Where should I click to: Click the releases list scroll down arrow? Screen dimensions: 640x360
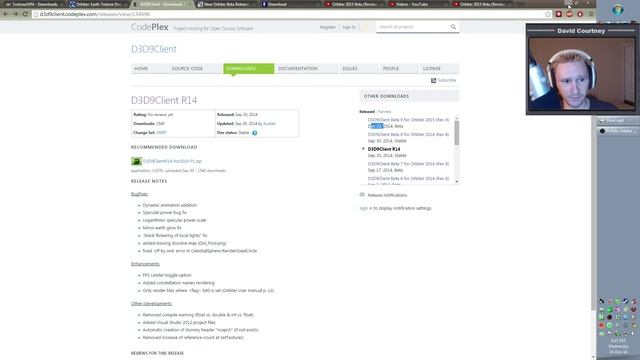tap(457, 182)
